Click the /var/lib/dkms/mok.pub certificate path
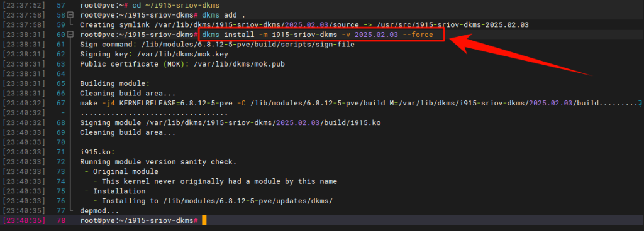Image resolution: width=644 pixels, height=231 pixels. [239, 64]
